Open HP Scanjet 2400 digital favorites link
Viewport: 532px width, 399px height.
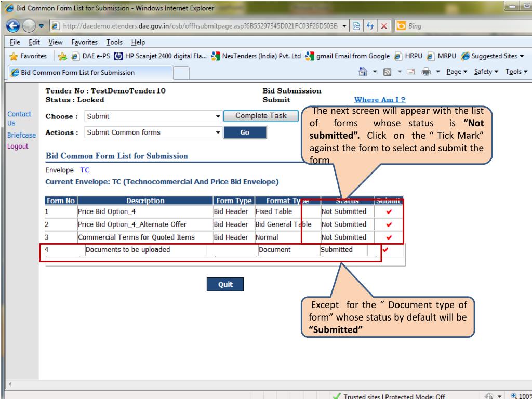tap(161, 56)
